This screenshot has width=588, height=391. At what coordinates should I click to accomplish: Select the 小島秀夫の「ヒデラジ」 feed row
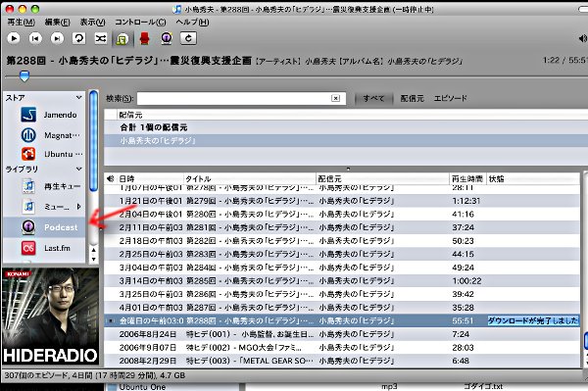[346, 140]
